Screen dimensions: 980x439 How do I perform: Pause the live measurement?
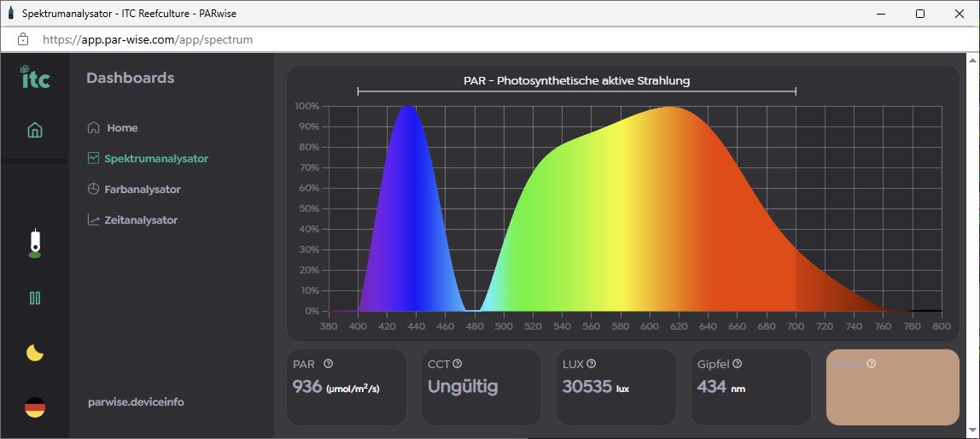click(35, 298)
